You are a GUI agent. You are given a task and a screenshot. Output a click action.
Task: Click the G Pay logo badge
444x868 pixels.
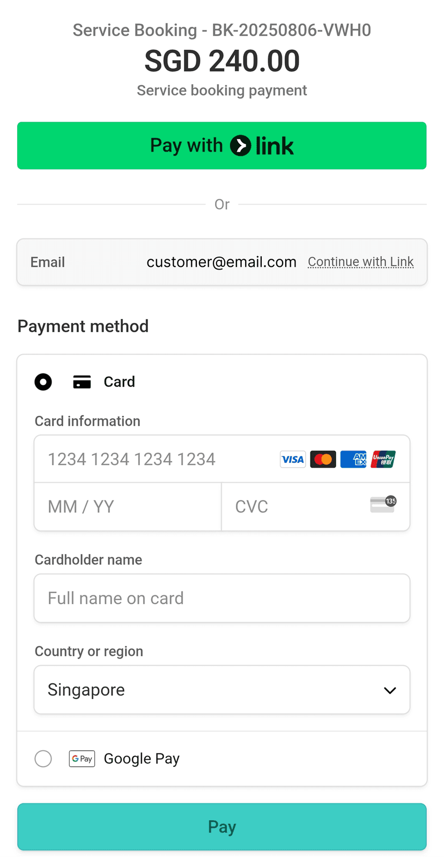pyautogui.click(x=82, y=758)
